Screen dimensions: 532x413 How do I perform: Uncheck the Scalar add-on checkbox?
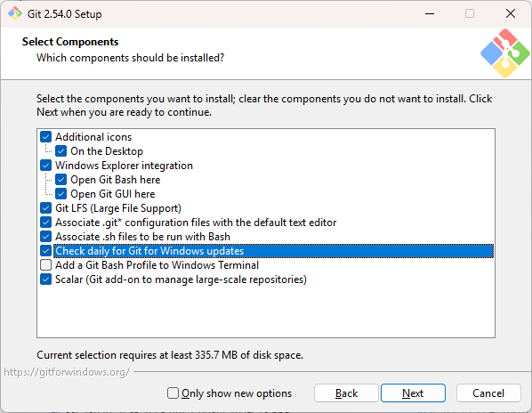pyautogui.click(x=45, y=279)
